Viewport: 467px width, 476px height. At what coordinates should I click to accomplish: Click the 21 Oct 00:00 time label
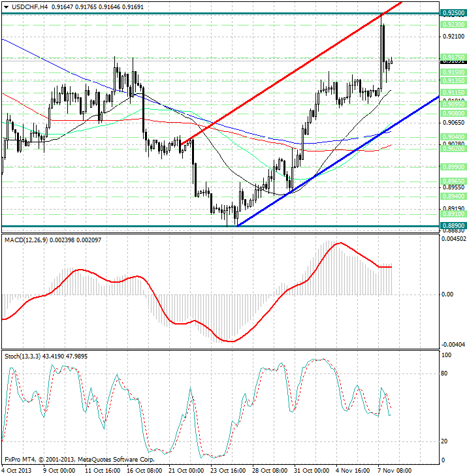tap(186, 471)
